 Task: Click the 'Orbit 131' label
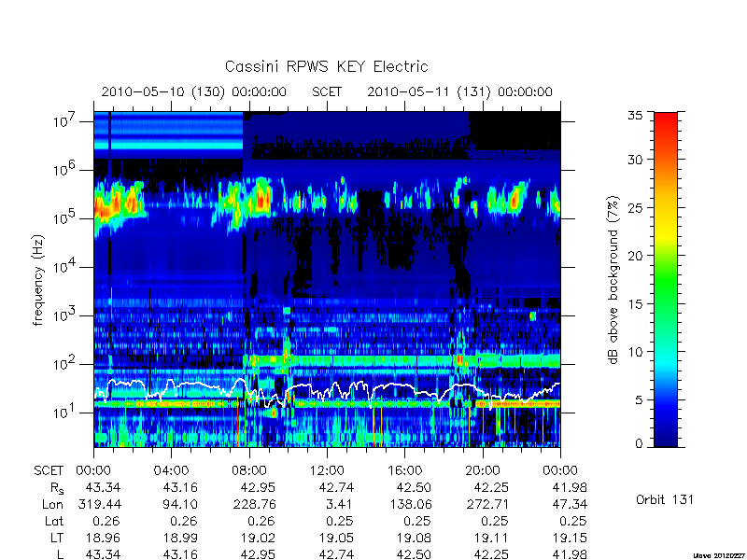(x=665, y=499)
